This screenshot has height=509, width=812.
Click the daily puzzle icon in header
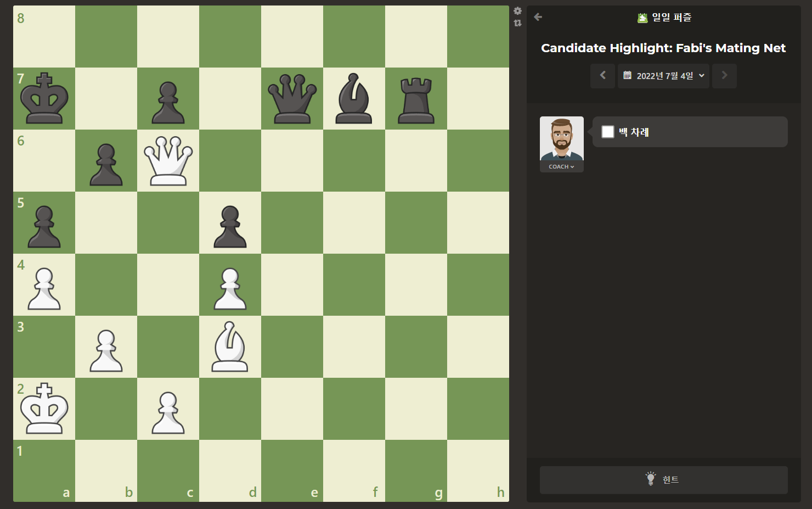coord(642,18)
